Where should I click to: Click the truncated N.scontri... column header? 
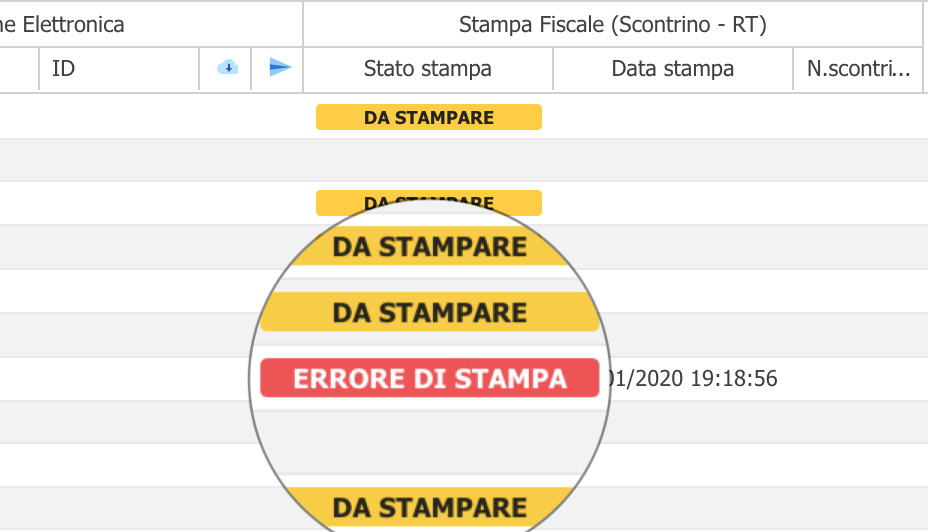coord(858,69)
